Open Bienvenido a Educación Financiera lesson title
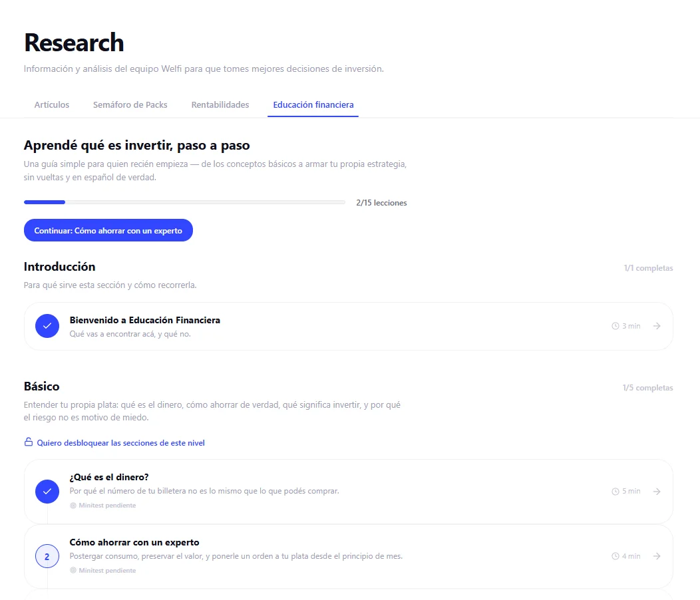 (144, 320)
